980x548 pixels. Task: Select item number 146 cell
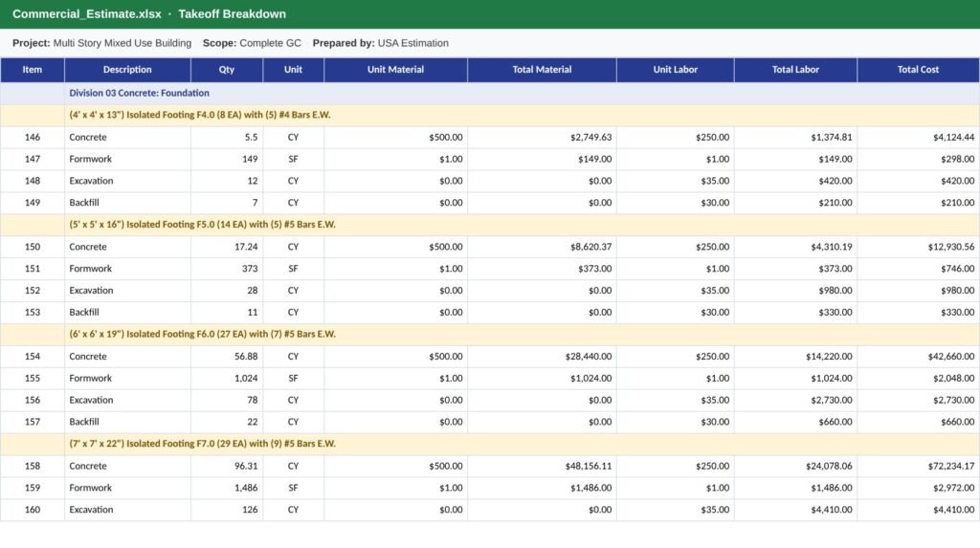tap(33, 138)
